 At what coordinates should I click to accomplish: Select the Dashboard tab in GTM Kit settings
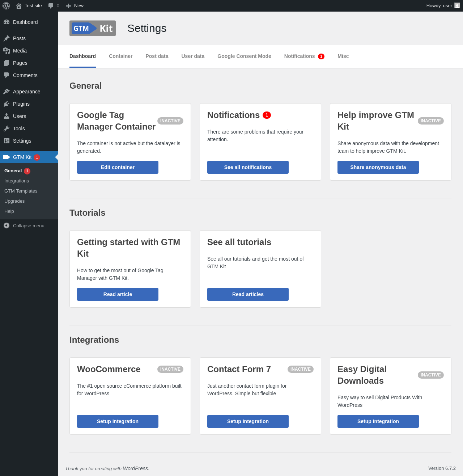82,56
